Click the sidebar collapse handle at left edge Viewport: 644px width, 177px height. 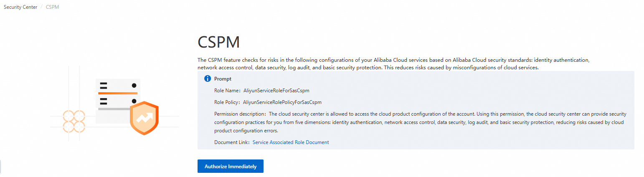(1, 166)
